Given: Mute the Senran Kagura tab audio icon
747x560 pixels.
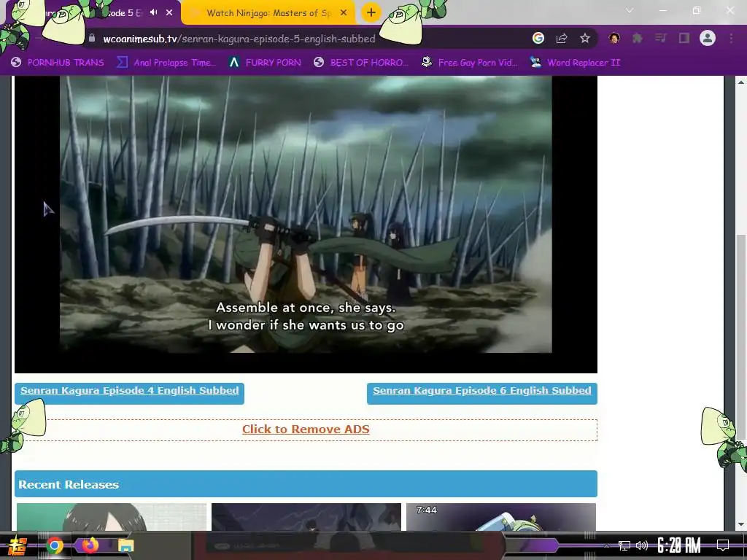Looking at the screenshot, I should click(x=153, y=12).
